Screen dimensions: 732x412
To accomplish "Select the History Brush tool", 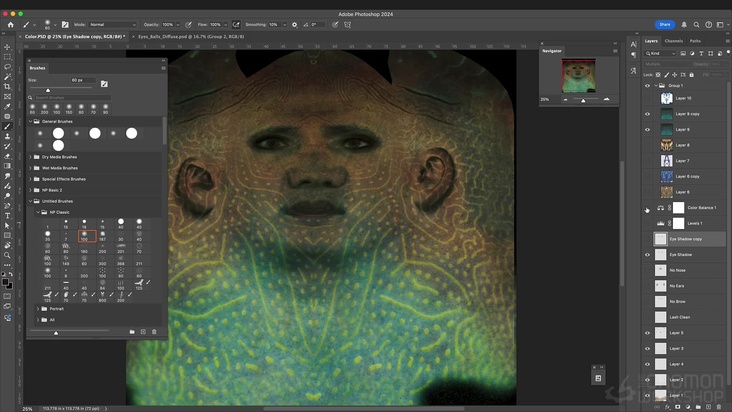I will click(x=7, y=146).
